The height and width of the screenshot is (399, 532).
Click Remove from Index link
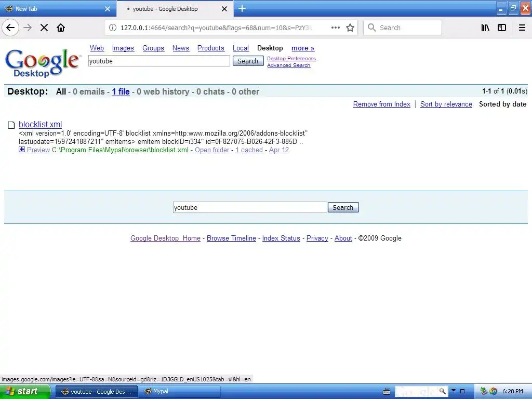point(382,104)
